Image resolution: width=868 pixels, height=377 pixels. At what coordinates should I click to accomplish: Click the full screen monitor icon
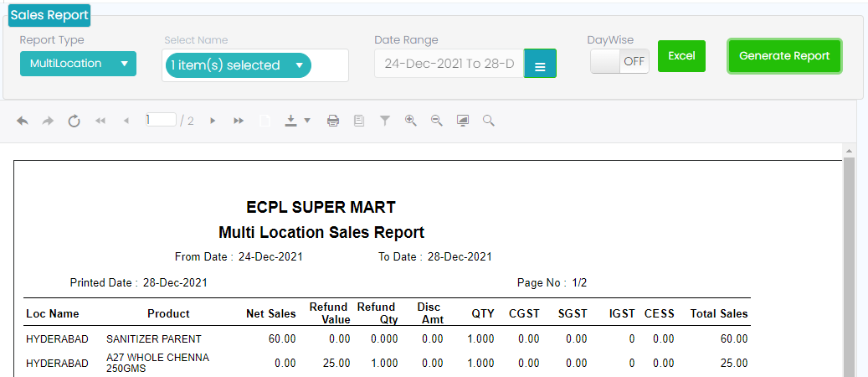tap(462, 121)
